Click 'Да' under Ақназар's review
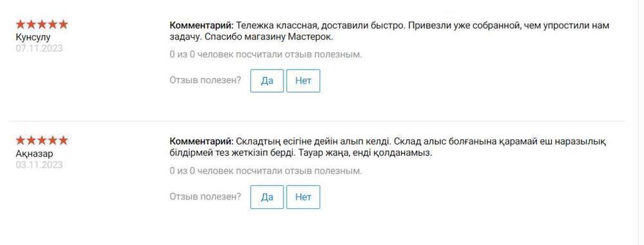 click(267, 197)
